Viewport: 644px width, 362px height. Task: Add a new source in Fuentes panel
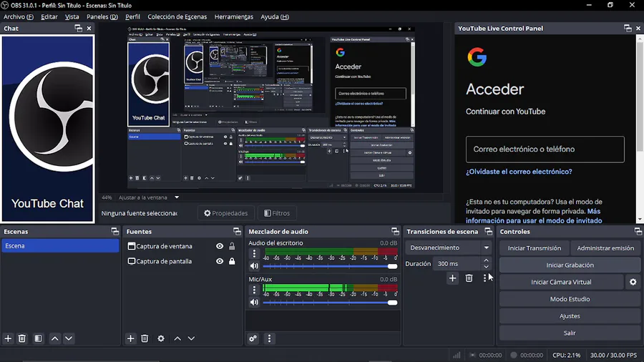point(131,338)
